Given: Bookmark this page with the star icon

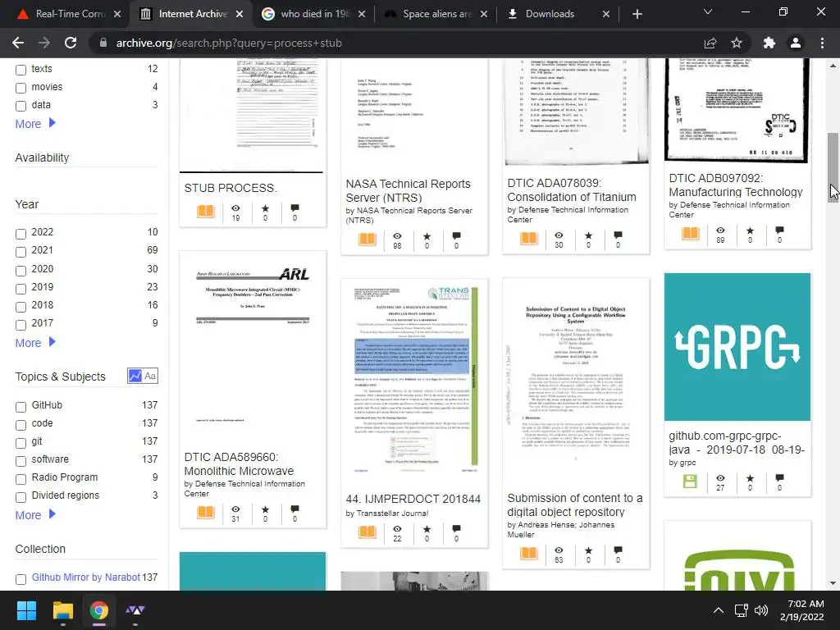Looking at the screenshot, I should (x=737, y=43).
